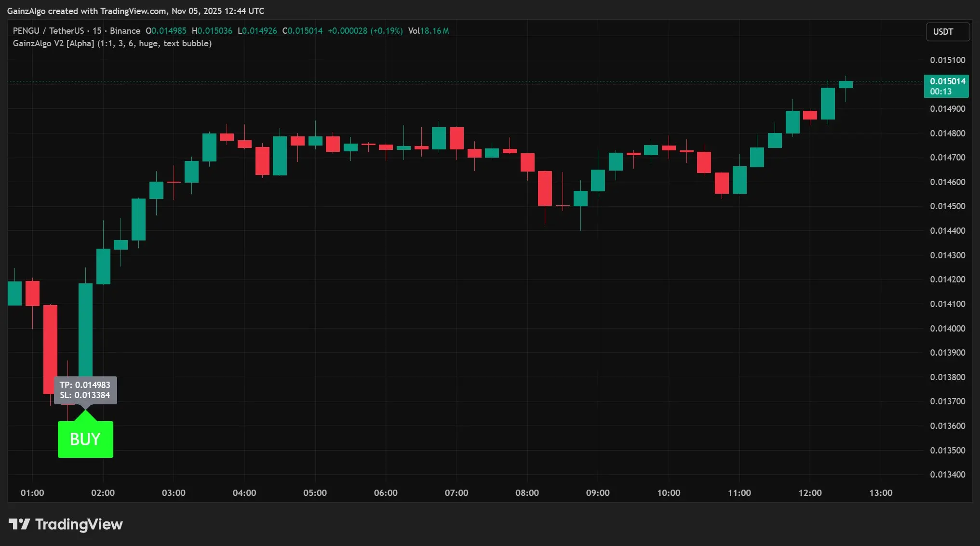
Task: Click the GainzAlgo V2 [Alpha] indicator legend
Action: pos(112,43)
